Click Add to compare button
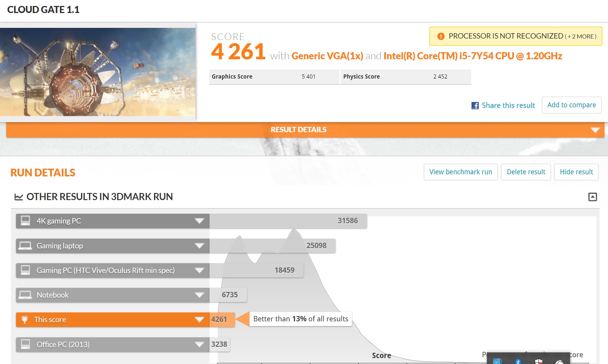The image size is (608, 364). [572, 105]
